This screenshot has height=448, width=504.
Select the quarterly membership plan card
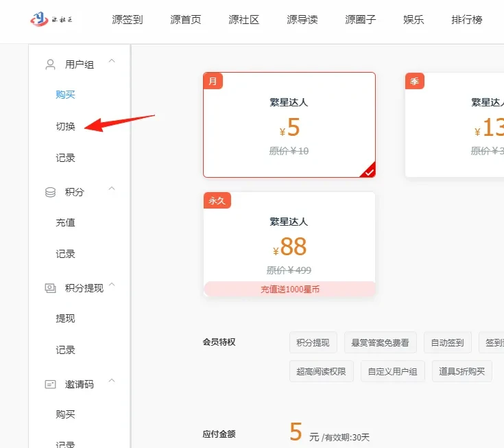[455, 125]
